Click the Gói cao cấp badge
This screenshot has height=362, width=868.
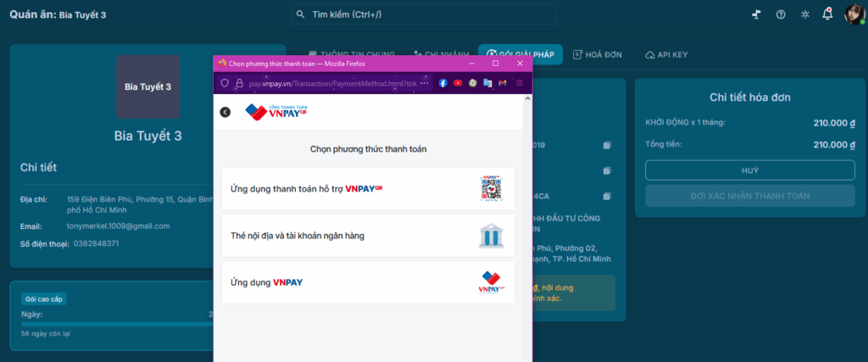[44, 299]
